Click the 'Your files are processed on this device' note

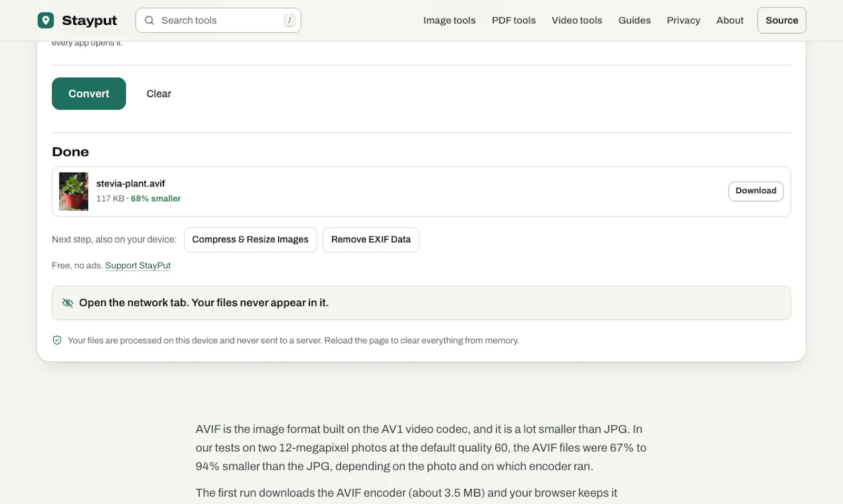pyautogui.click(x=293, y=340)
